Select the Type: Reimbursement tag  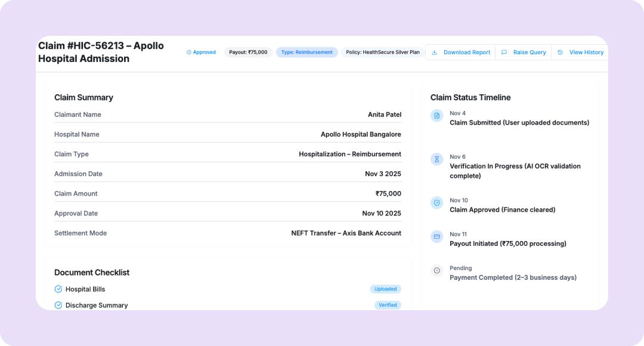306,52
